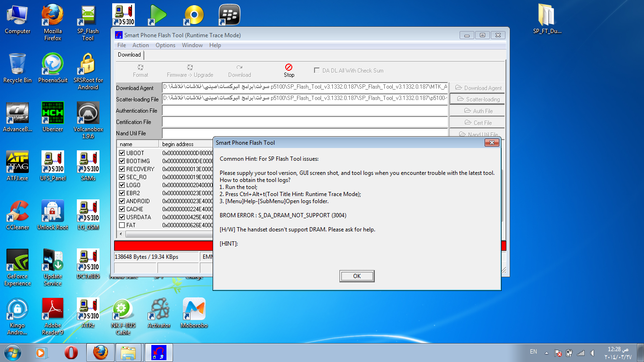Image resolution: width=644 pixels, height=362 pixels.
Task: Open the system clock showing 12:28
Action: [x=618, y=353]
